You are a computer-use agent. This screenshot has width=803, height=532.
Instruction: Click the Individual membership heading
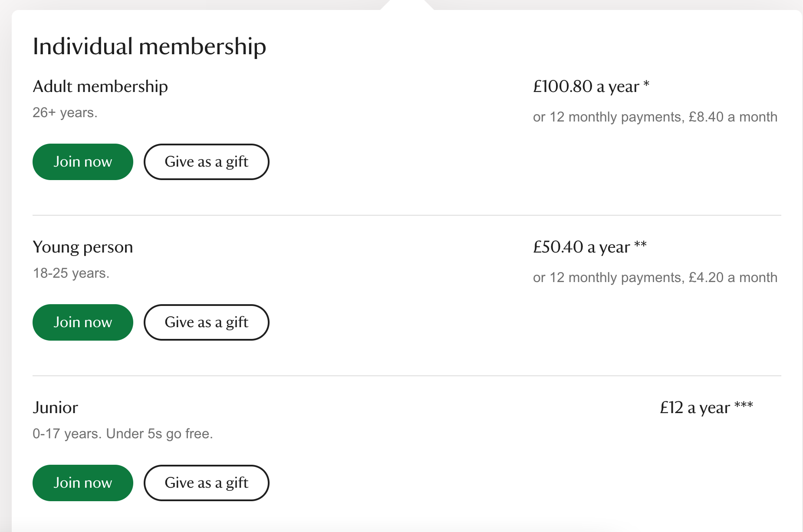point(149,46)
